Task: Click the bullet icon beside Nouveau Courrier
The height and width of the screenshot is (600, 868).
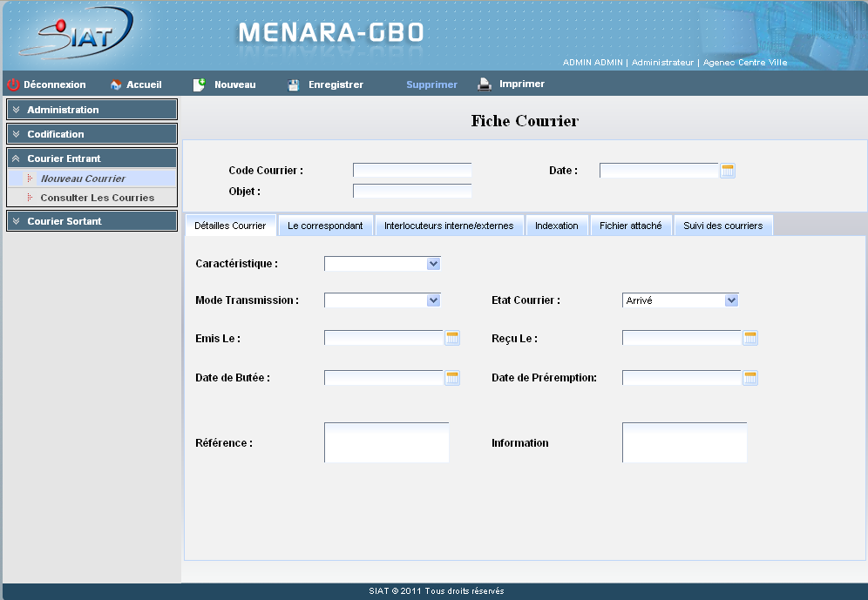Action: [30, 179]
